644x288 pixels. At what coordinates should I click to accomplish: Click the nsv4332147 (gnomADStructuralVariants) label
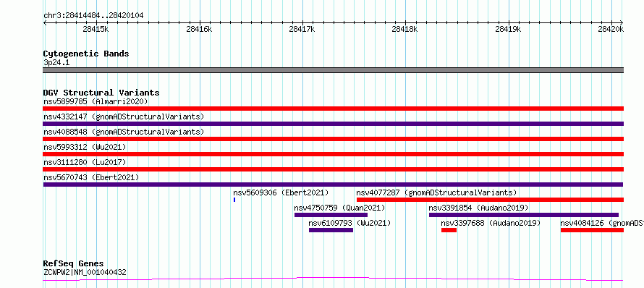pos(124,117)
